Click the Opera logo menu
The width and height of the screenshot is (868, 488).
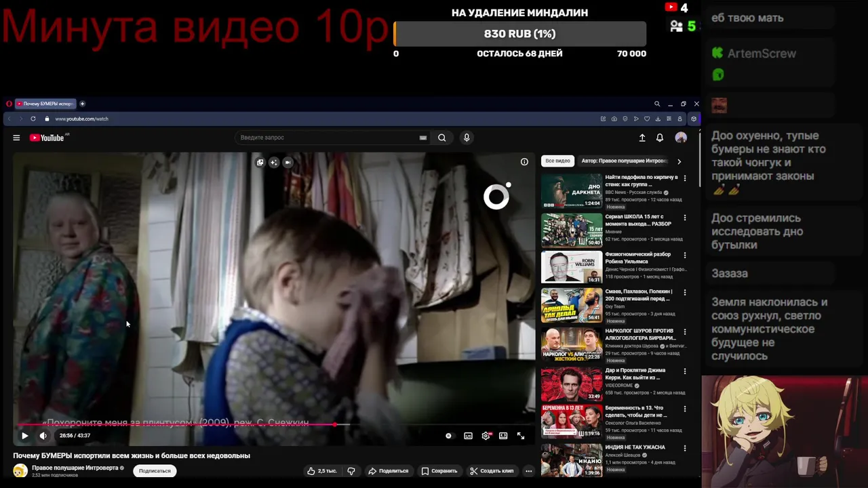[x=9, y=104]
